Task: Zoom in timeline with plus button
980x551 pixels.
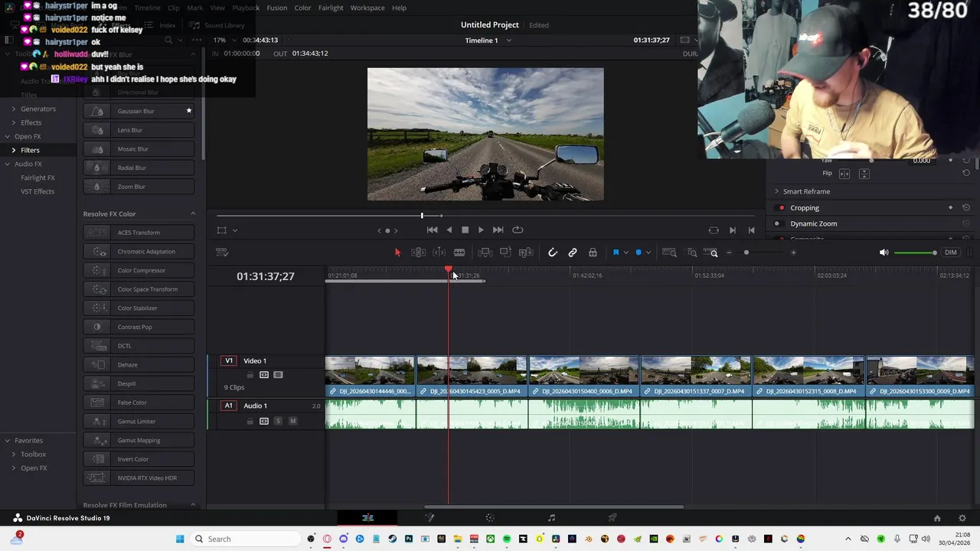Action: coord(793,253)
